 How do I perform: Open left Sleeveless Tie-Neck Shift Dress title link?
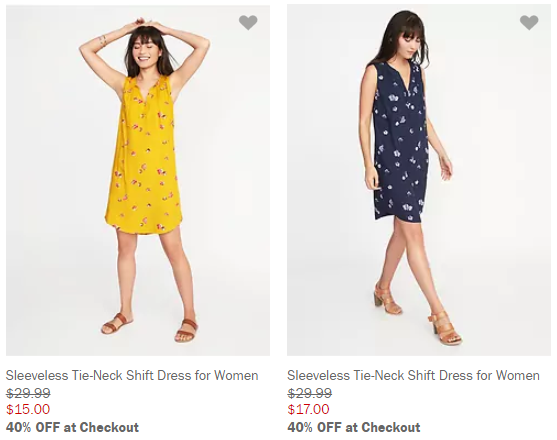(x=132, y=375)
